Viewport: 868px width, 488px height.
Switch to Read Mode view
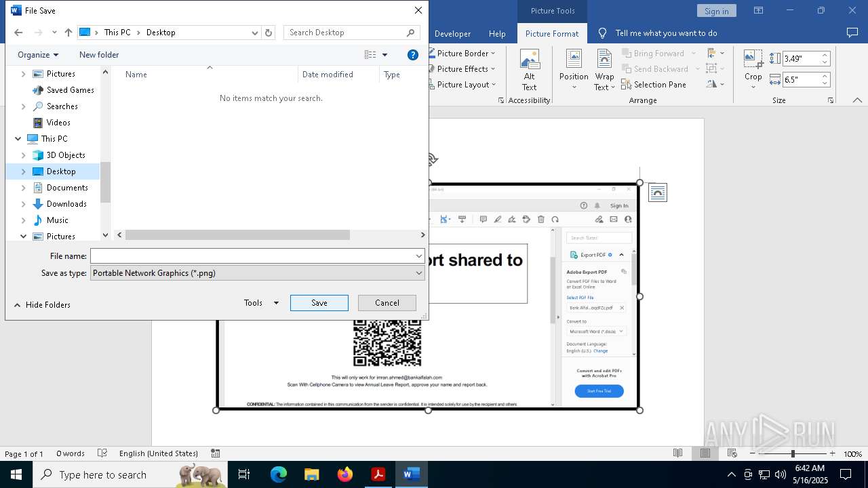point(677,453)
